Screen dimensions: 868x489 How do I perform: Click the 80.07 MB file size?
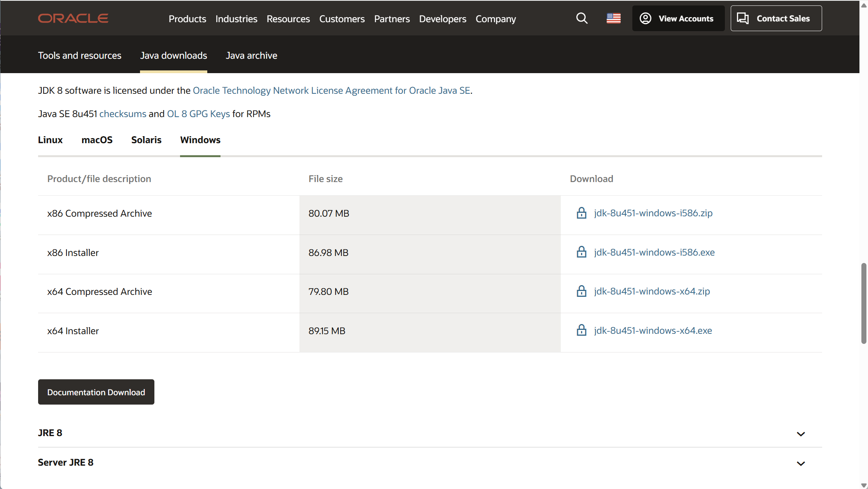(x=329, y=214)
